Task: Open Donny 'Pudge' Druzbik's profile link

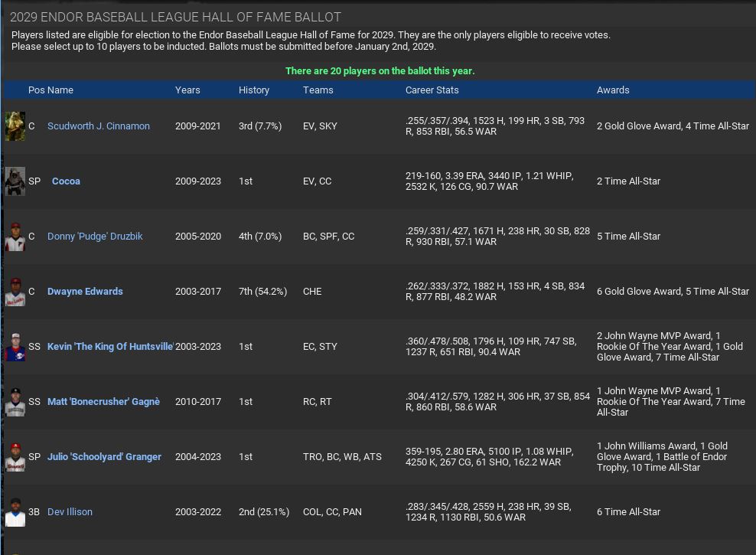Action: tap(95, 237)
